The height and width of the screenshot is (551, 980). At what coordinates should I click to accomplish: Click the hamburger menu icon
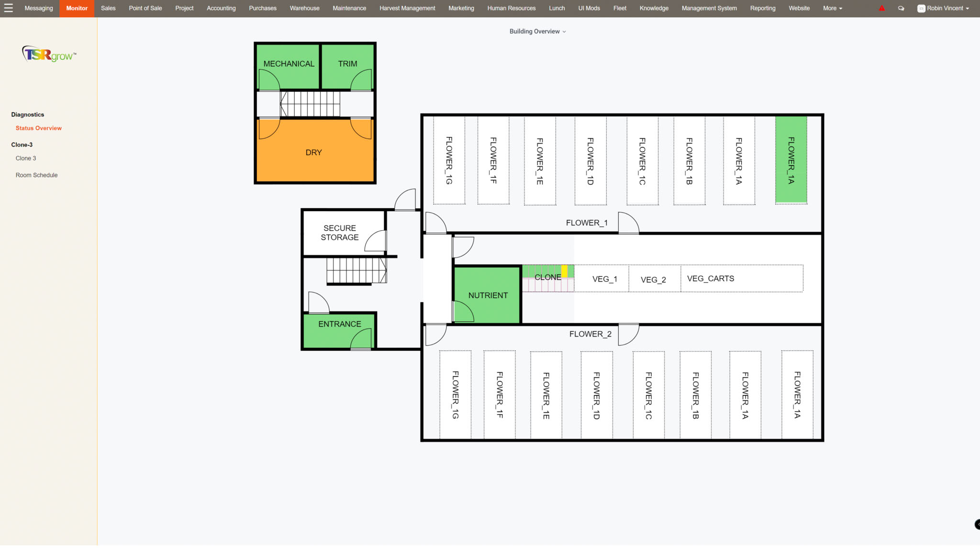point(8,7)
